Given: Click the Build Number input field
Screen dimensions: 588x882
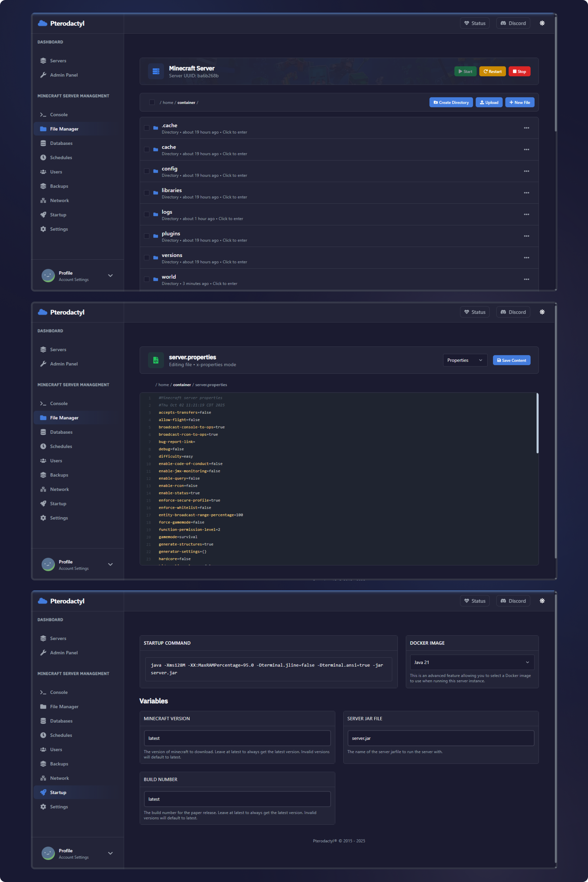Looking at the screenshot, I should [237, 799].
